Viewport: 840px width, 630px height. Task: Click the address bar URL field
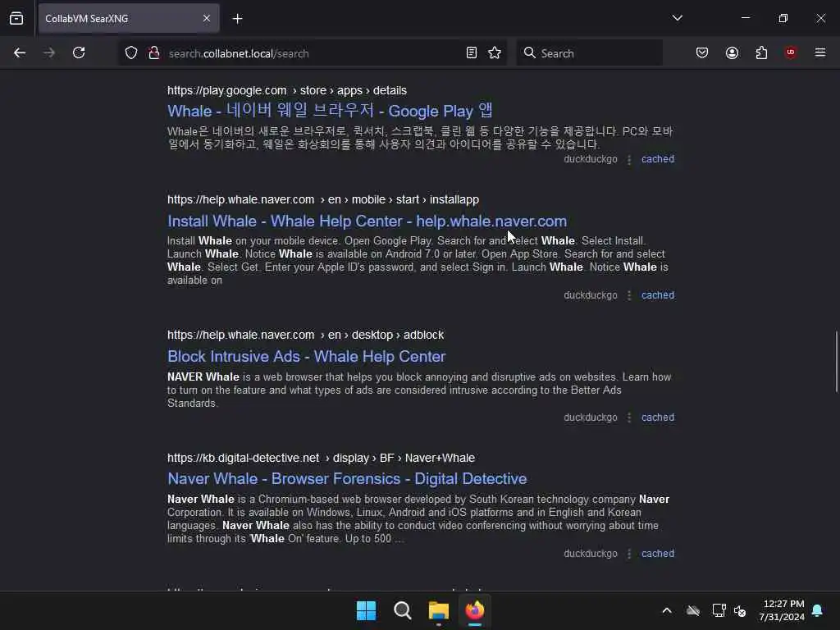[x=313, y=53]
